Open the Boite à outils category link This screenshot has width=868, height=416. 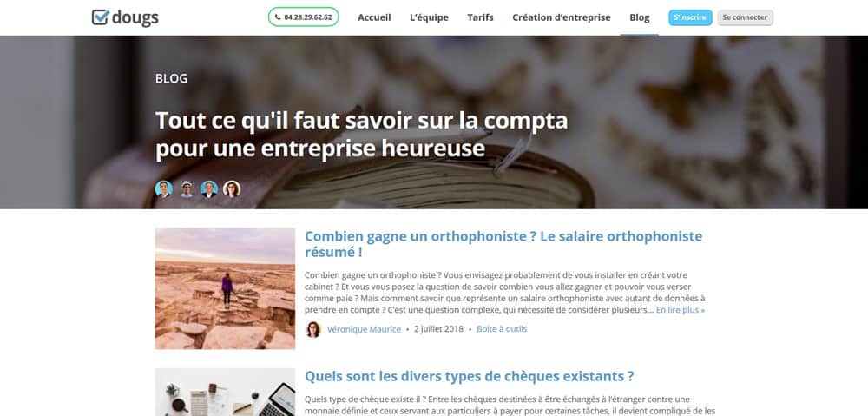click(x=502, y=329)
